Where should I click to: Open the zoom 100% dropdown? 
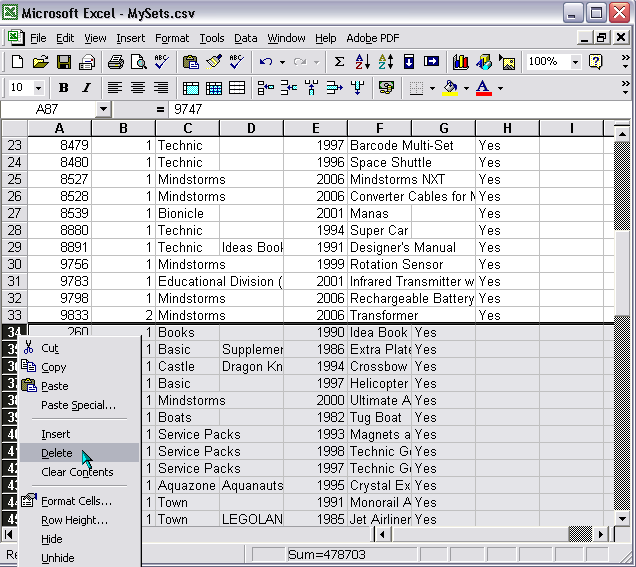575,62
